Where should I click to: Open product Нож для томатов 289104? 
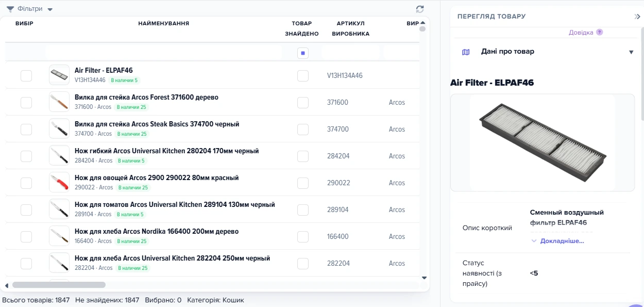coord(175,205)
